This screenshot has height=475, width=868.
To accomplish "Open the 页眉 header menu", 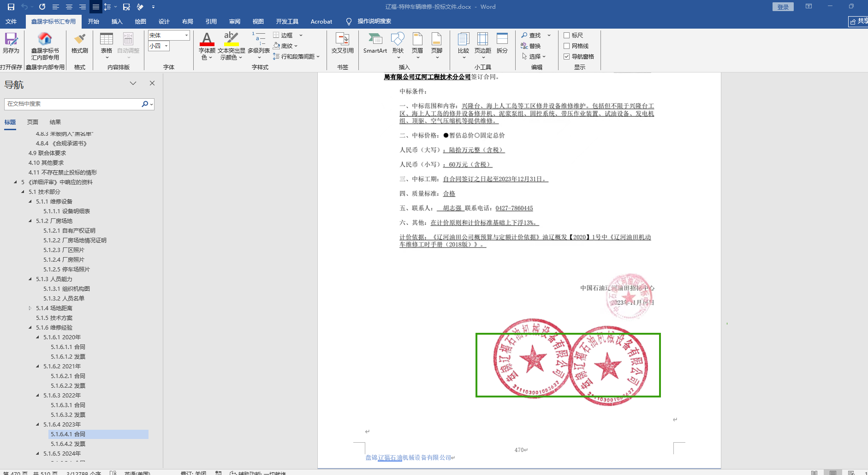I will point(417,46).
